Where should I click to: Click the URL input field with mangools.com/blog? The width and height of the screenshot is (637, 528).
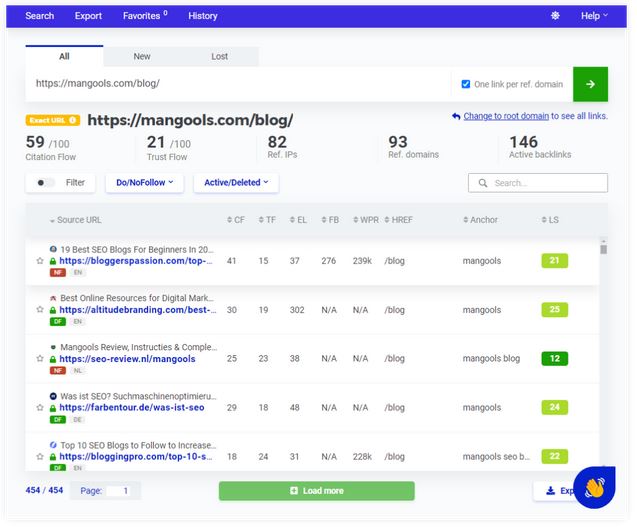click(238, 84)
